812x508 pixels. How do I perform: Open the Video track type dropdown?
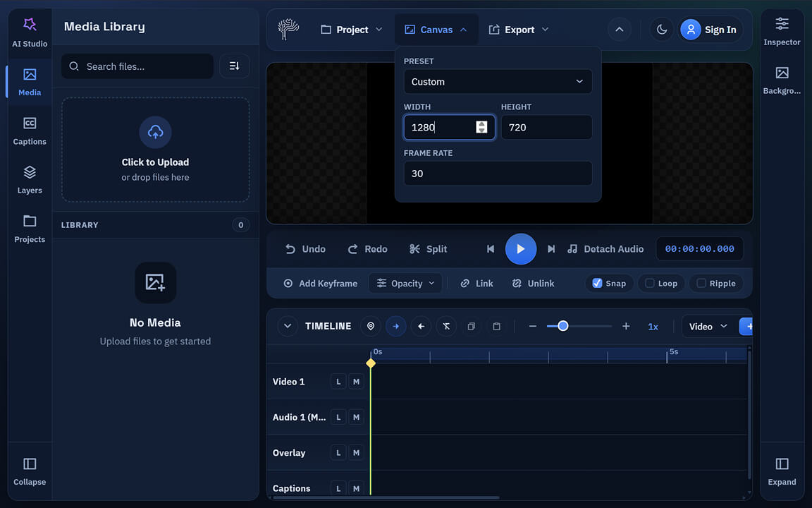708,326
